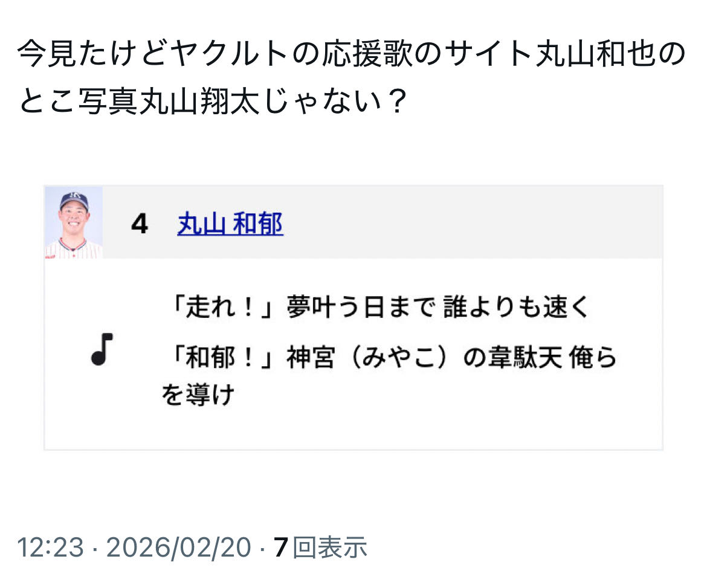
Task: Click the を導け lyric line
Action: click(x=198, y=396)
